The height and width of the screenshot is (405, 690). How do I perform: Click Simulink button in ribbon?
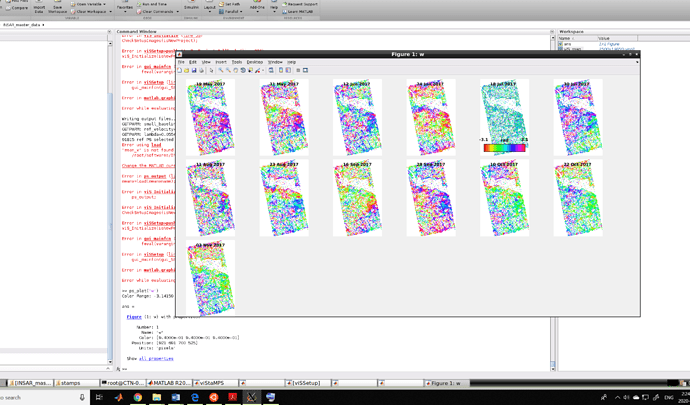[191, 6]
